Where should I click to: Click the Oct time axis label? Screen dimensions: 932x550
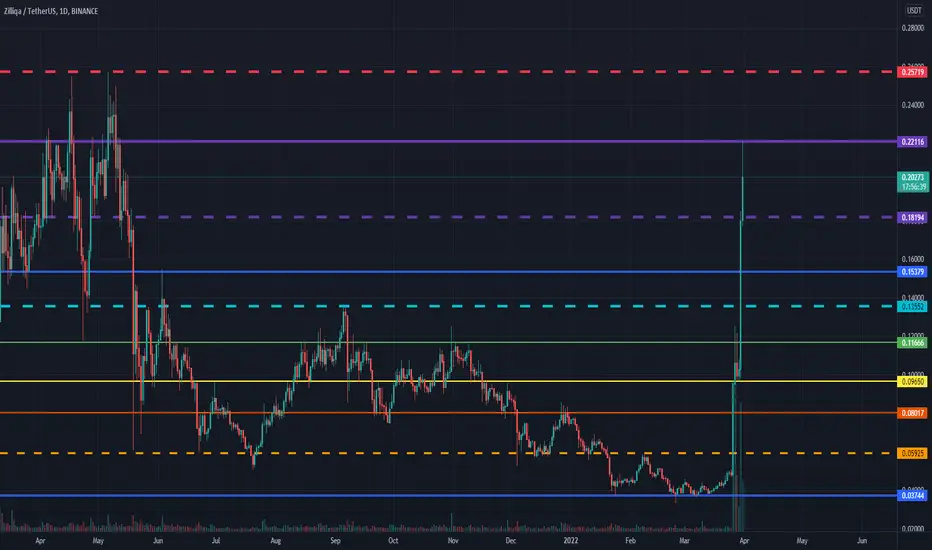click(x=393, y=541)
